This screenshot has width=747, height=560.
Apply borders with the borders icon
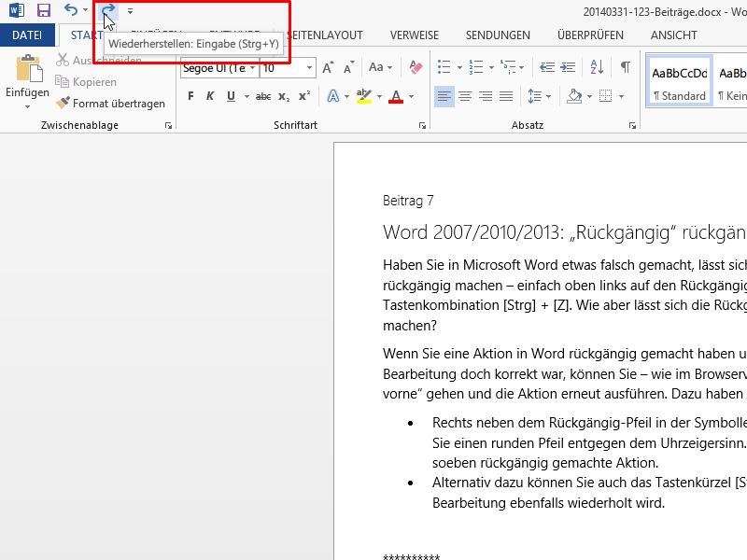tap(605, 96)
